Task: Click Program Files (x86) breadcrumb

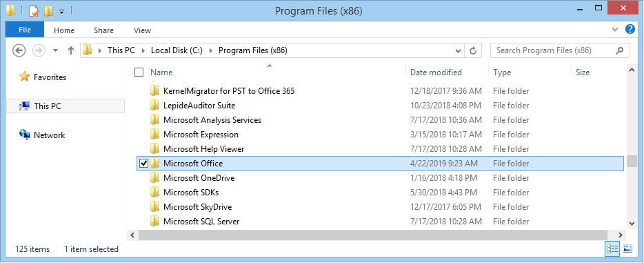Action: 253,50
